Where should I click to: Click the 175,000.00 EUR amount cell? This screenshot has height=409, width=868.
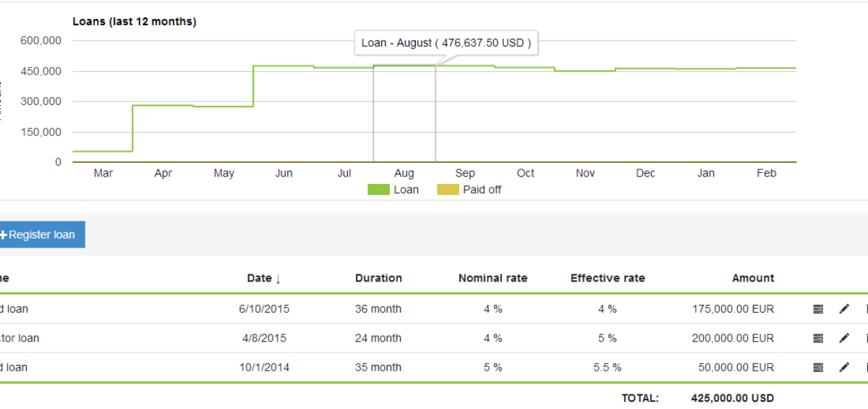tap(733, 309)
